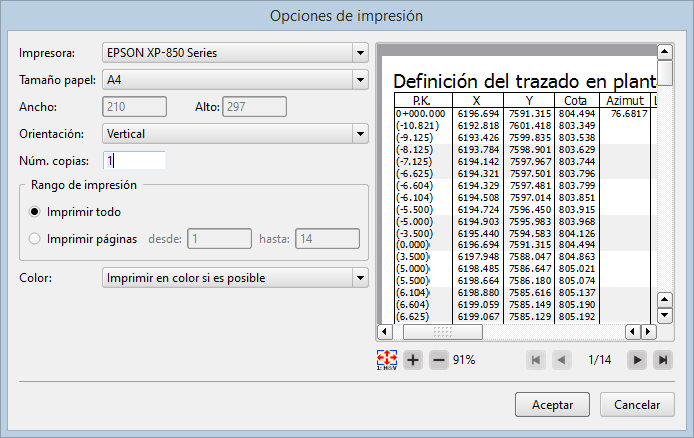Viewport: 694px width, 438px height.
Task: Click the (-10.821) row in preview
Action: (x=417, y=126)
